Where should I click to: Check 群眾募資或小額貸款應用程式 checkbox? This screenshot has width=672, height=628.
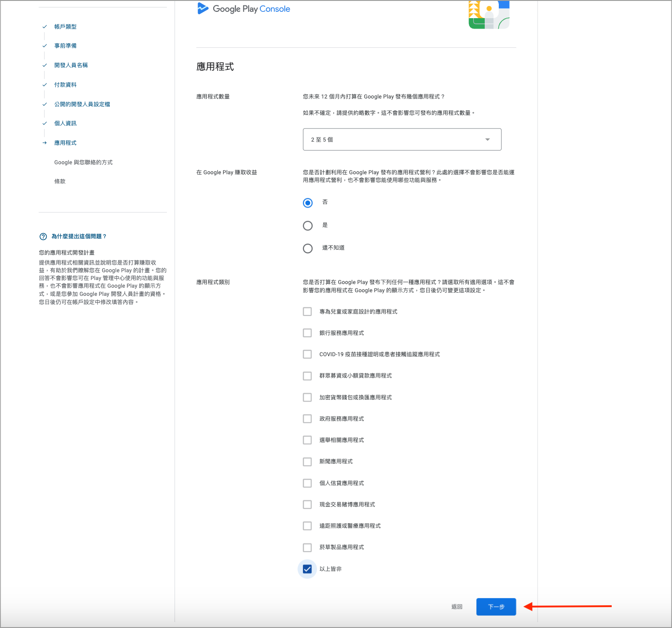point(307,376)
